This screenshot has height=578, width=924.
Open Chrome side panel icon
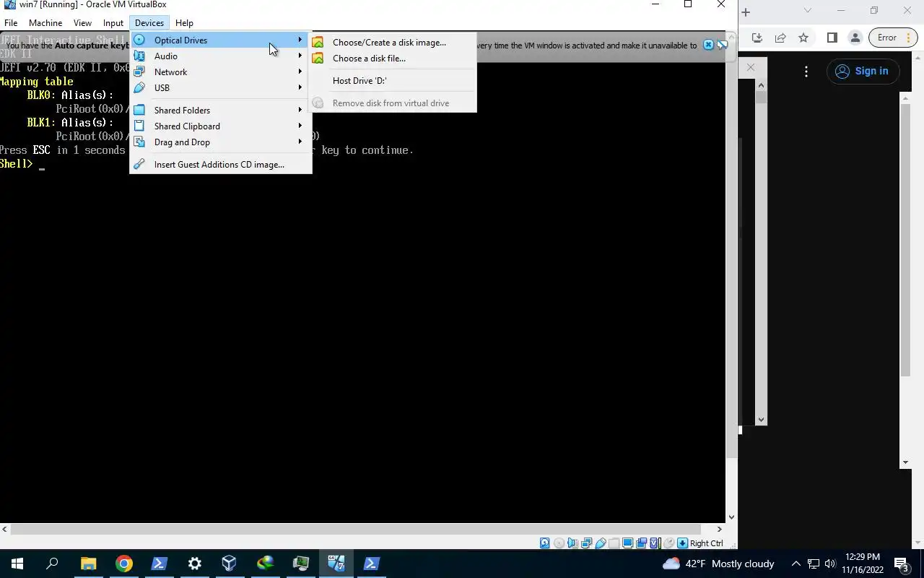click(x=832, y=38)
